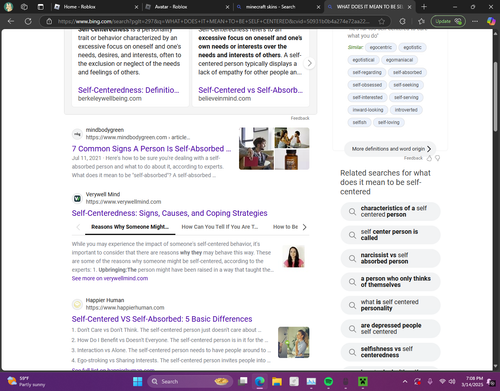Select Reasons Why Someone Might tab

click(x=130, y=227)
